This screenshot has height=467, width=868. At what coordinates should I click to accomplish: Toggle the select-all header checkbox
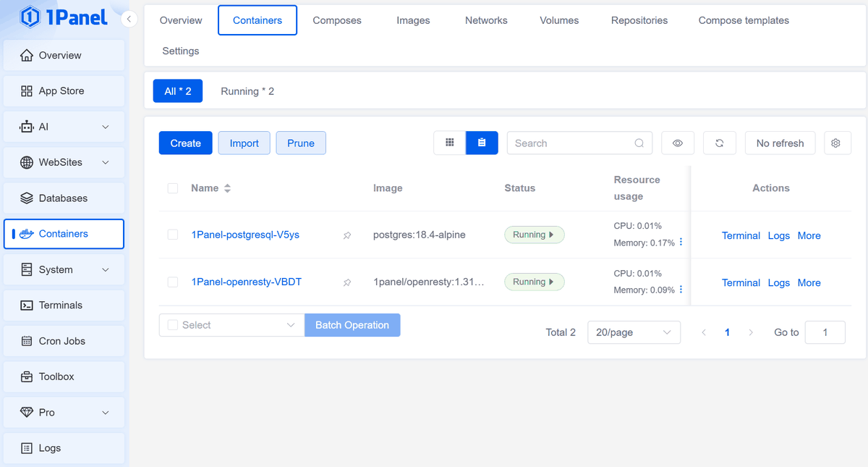[173, 188]
